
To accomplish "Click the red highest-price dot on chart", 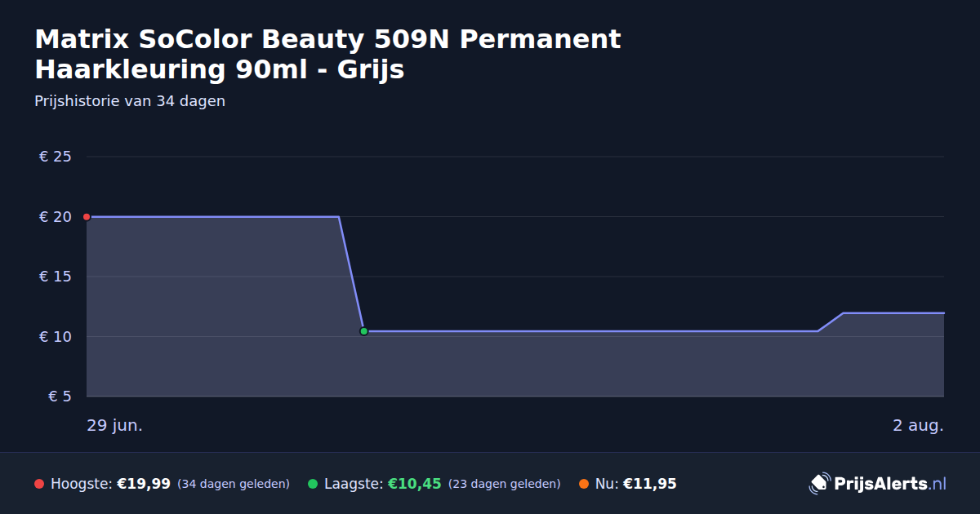I will pyautogui.click(x=87, y=217).
